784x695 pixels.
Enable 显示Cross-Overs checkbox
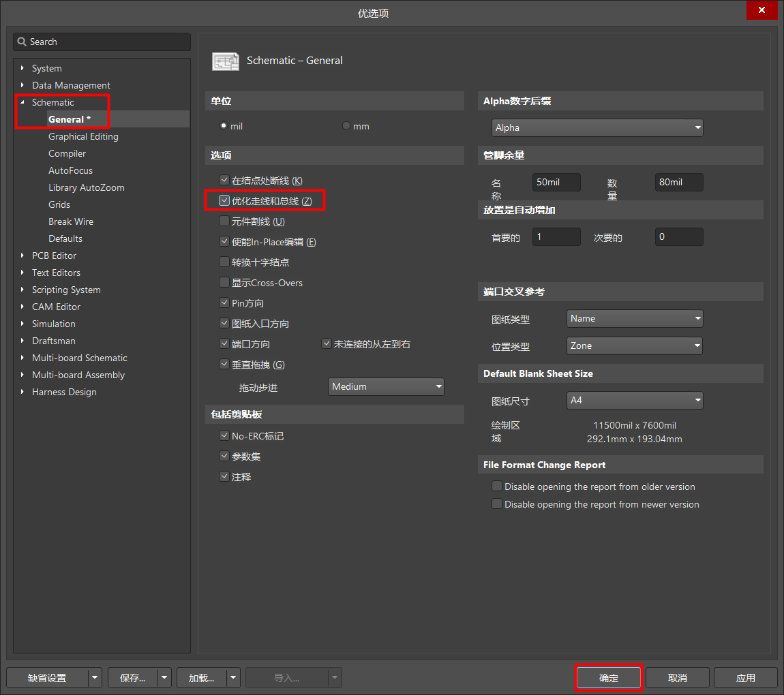224,283
